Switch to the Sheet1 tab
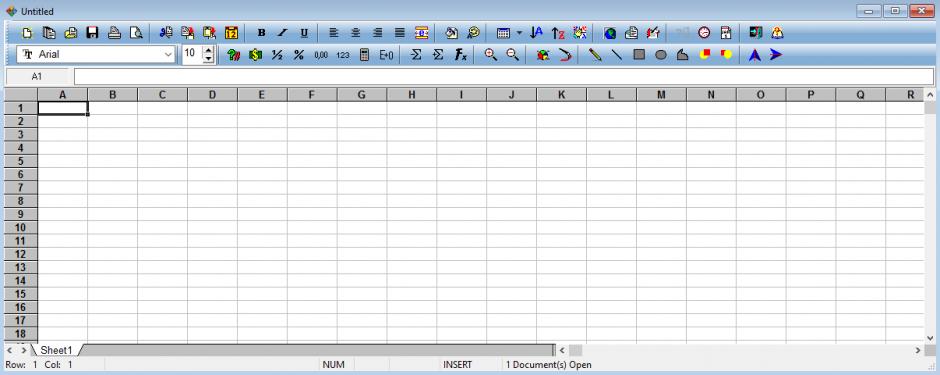This screenshot has width=940, height=375. click(x=56, y=350)
